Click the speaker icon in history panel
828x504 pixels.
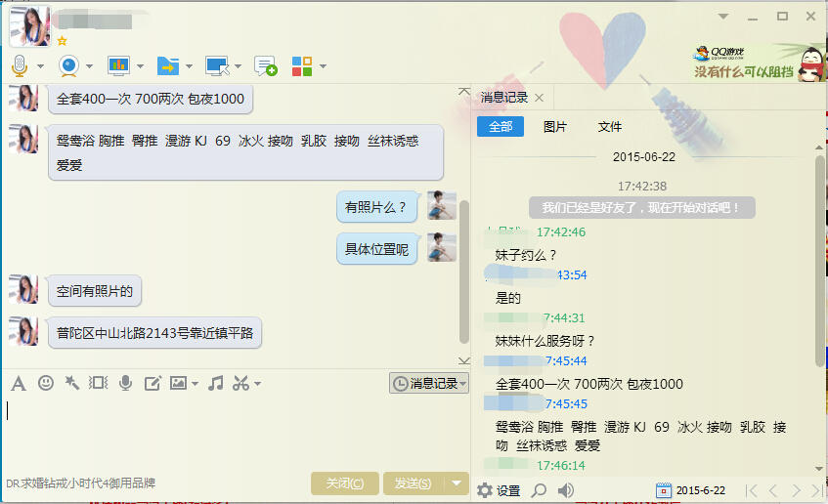coord(566,490)
